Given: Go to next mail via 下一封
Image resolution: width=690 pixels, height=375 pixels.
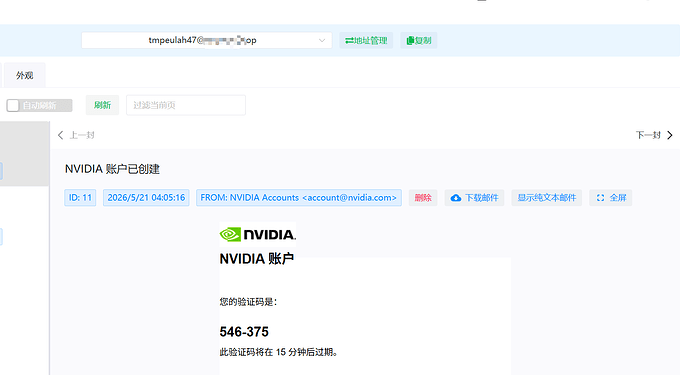Looking at the screenshot, I should pos(654,135).
